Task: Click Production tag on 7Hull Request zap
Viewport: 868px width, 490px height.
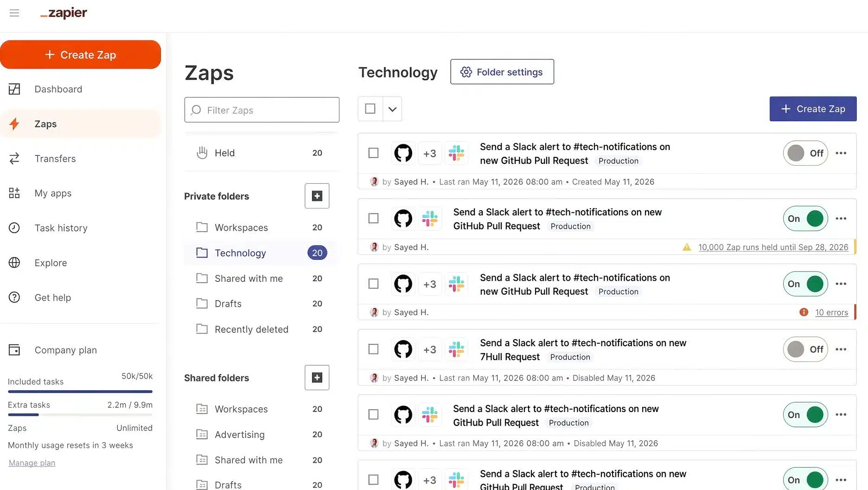Action: click(x=570, y=357)
